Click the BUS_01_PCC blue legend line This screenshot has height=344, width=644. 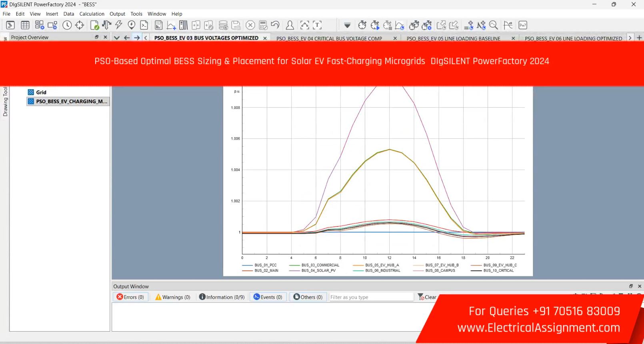pos(247,265)
